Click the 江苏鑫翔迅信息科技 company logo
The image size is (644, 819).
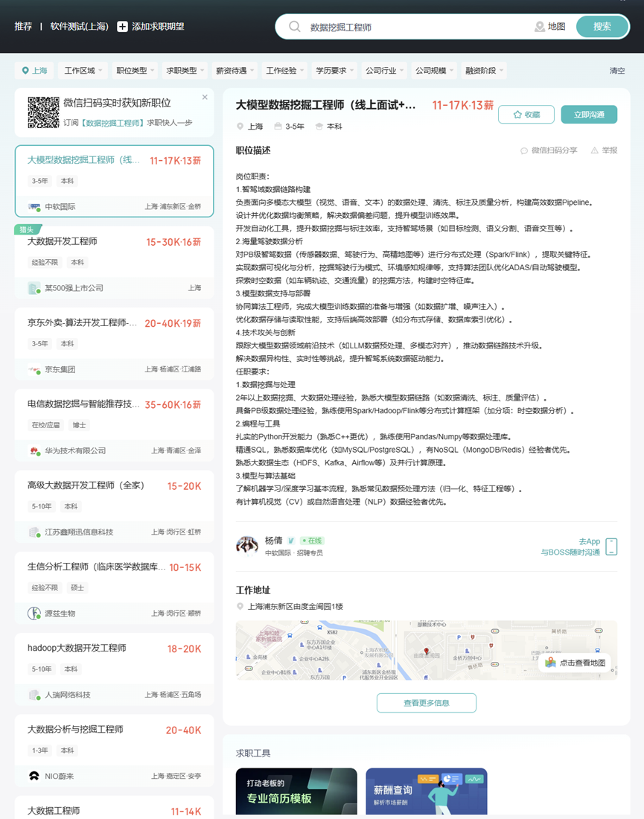(34, 532)
